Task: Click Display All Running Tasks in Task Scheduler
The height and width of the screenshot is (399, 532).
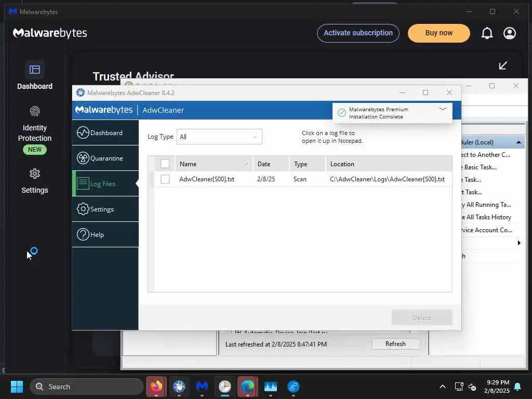Action: (486, 205)
